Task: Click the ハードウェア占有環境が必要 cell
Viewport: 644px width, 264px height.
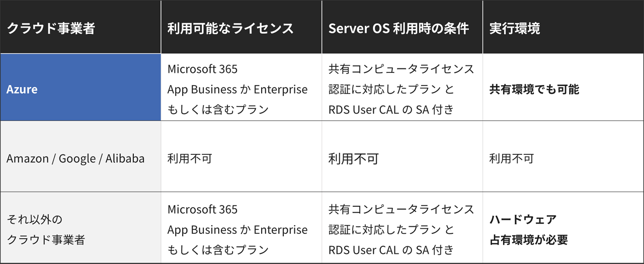Action: tap(528, 229)
